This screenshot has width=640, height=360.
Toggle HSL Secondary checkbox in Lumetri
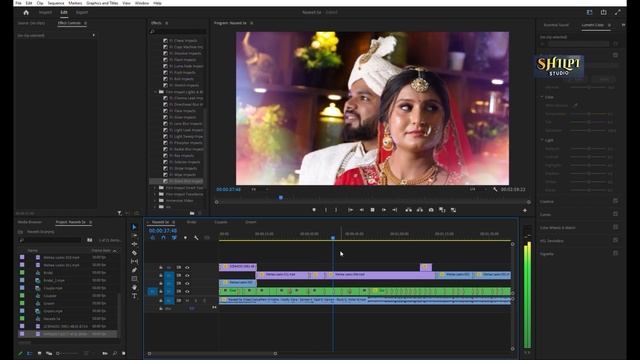click(x=615, y=240)
